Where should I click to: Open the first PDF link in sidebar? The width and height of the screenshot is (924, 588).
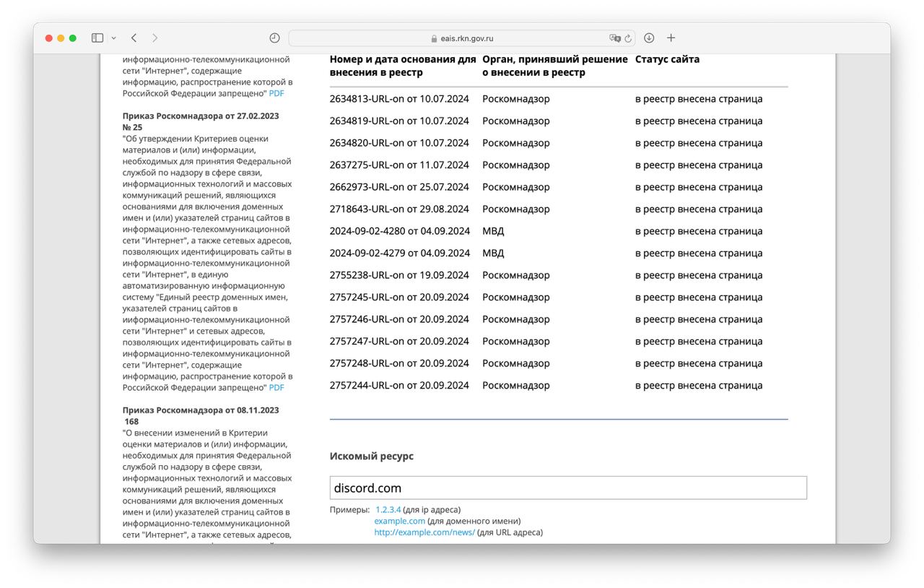click(276, 94)
